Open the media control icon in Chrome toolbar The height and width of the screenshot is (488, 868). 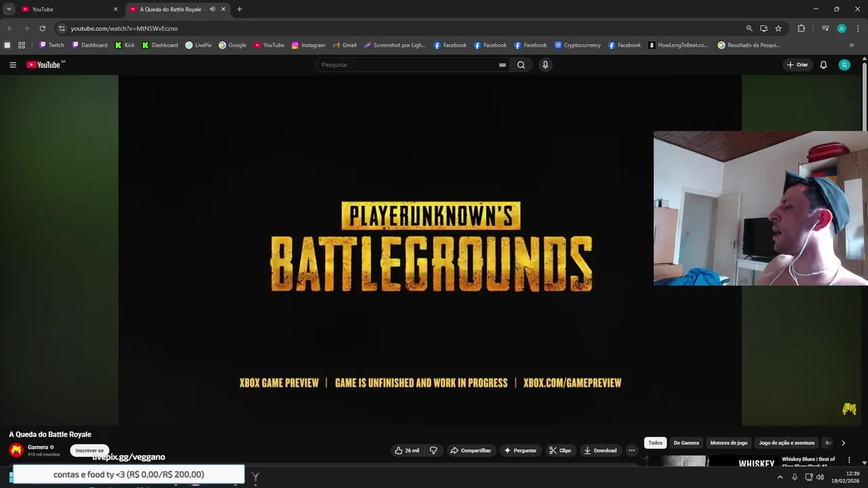825,28
